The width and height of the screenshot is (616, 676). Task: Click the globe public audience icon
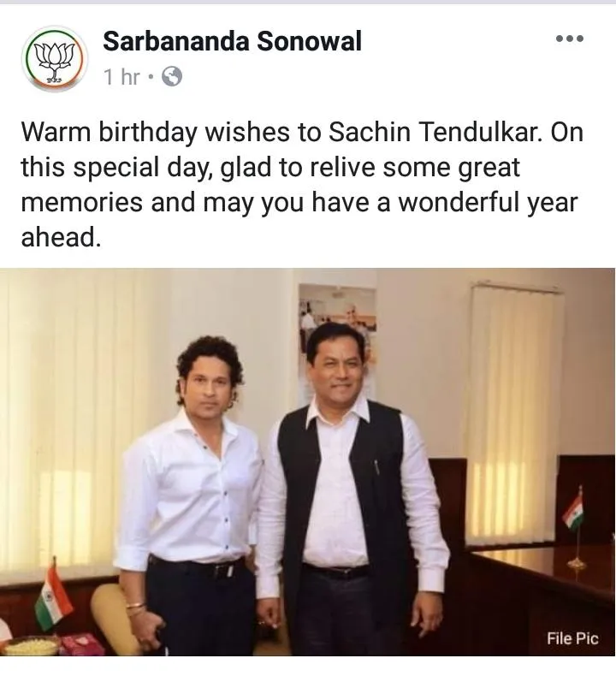point(172,77)
